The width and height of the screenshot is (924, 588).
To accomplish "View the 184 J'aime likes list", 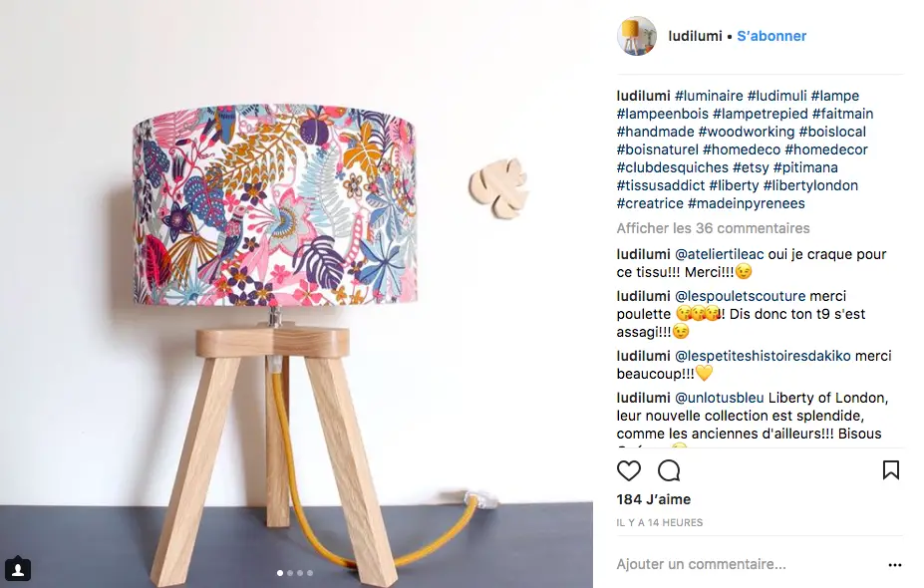I will coord(654,499).
